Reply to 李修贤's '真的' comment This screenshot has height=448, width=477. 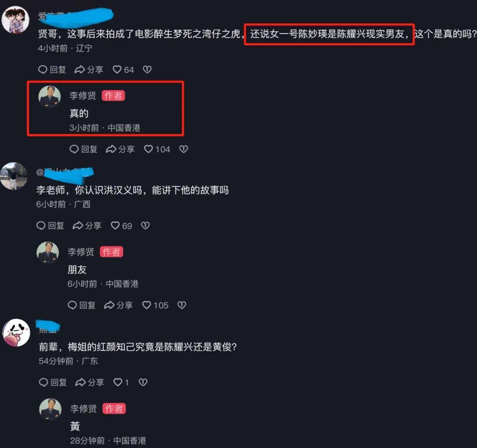click(83, 149)
